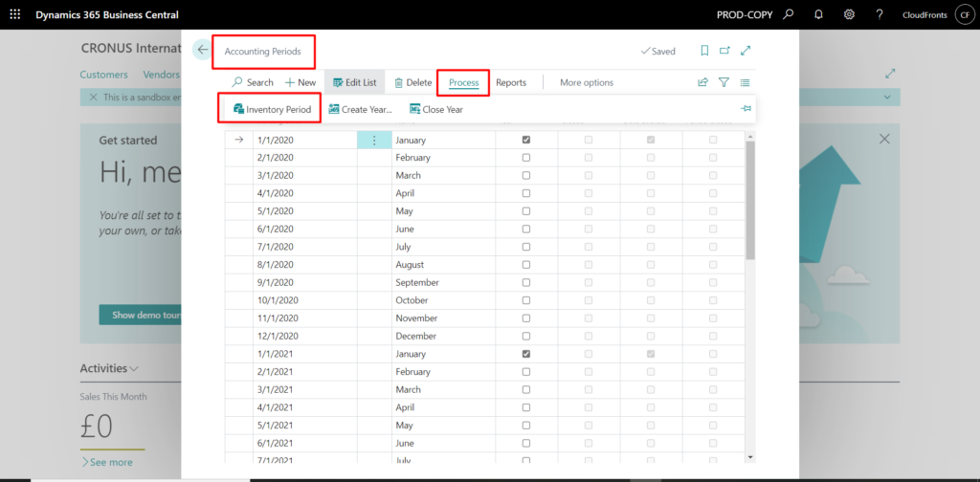Open the app launcher waffle icon
This screenshot has height=482, width=980.
15,14
